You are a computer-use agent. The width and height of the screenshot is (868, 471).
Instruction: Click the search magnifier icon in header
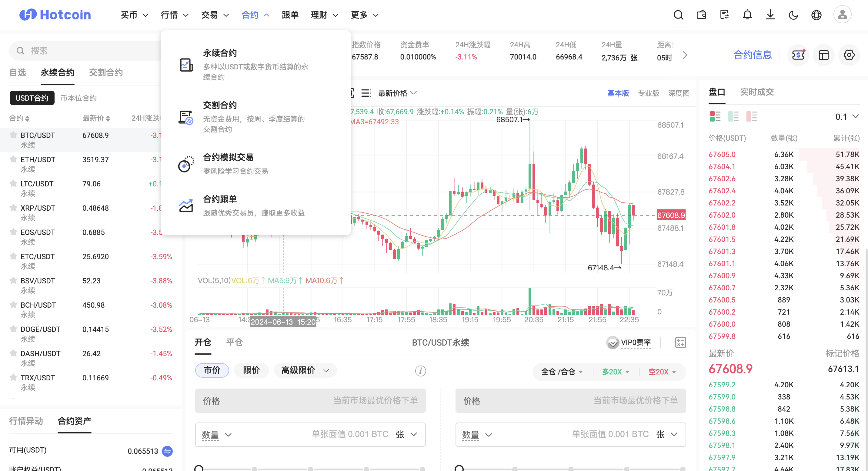point(678,15)
